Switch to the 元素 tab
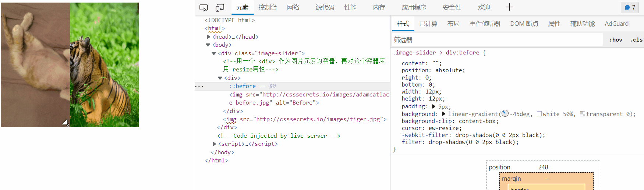Screen dimensions: 644x190 (x=243, y=7)
